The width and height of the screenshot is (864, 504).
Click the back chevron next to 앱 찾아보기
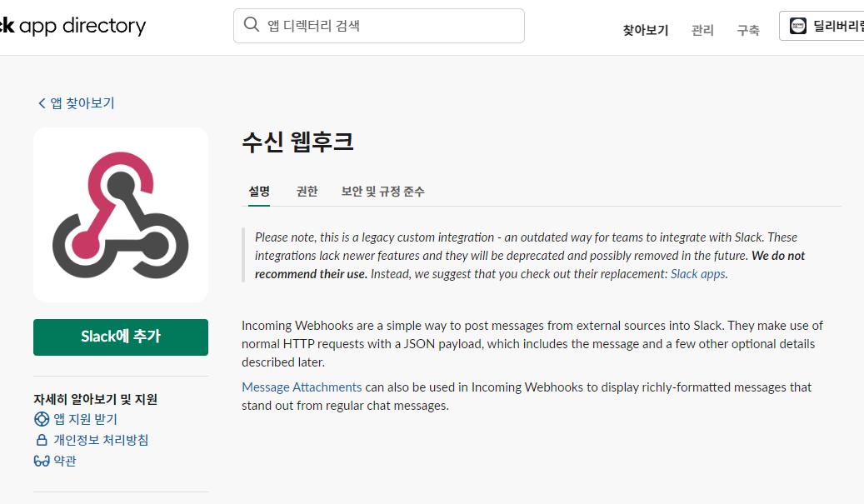point(42,103)
